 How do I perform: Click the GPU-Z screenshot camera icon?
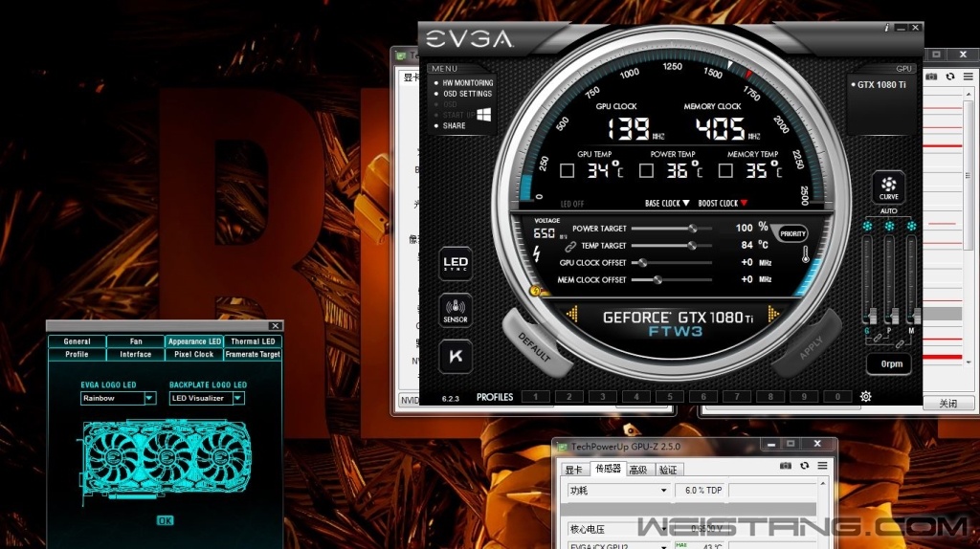point(786,466)
